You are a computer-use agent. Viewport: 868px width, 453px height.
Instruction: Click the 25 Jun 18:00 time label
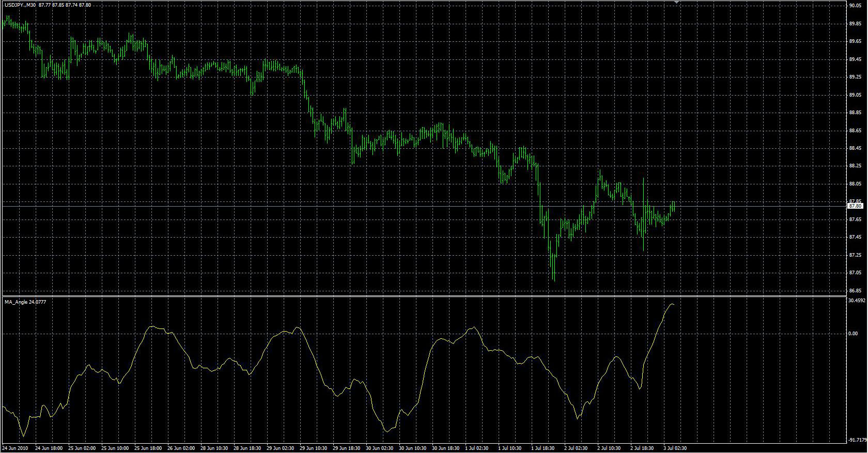click(x=148, y=448)
